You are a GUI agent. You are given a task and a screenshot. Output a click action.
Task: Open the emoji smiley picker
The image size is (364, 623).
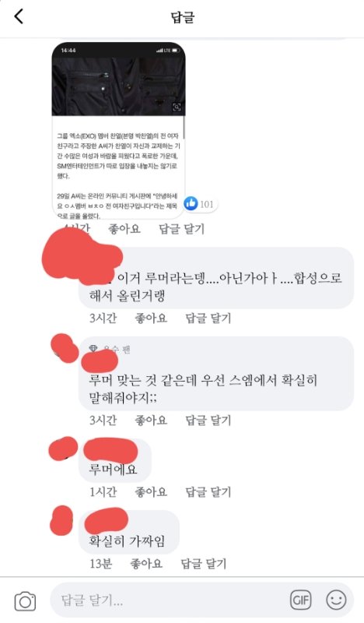tap(336, 600)
